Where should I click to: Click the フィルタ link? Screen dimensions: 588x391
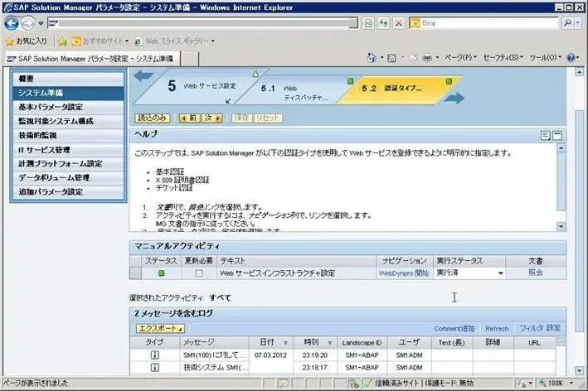click(531, 328)
